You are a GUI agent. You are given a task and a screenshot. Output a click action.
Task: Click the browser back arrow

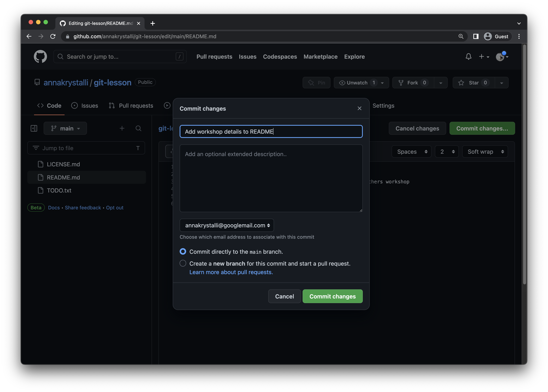(x=29, y=36)
